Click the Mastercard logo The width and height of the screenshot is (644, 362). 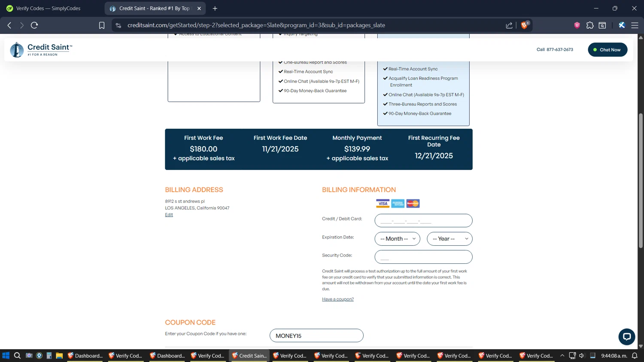413,203
